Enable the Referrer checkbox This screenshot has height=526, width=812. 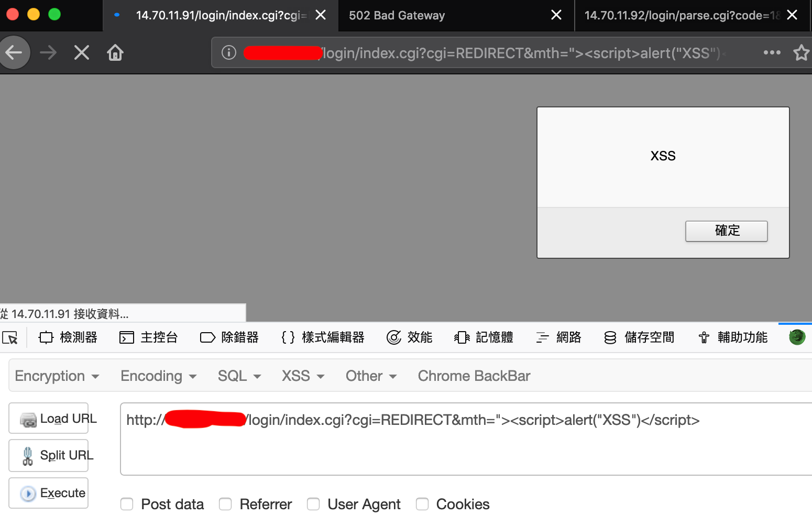click(225, 504)
